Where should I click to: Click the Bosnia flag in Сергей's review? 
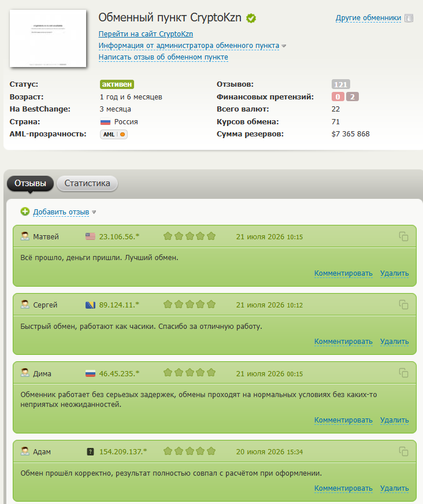(x=90, y=305)
